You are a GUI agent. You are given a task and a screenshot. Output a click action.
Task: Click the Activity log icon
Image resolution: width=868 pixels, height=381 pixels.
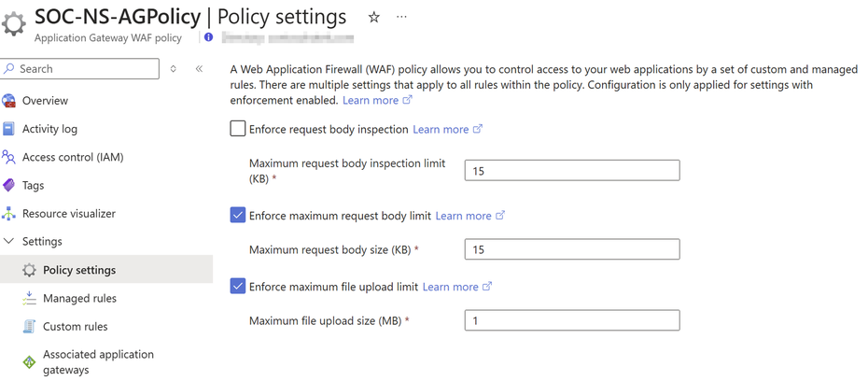tap(9, 129)
